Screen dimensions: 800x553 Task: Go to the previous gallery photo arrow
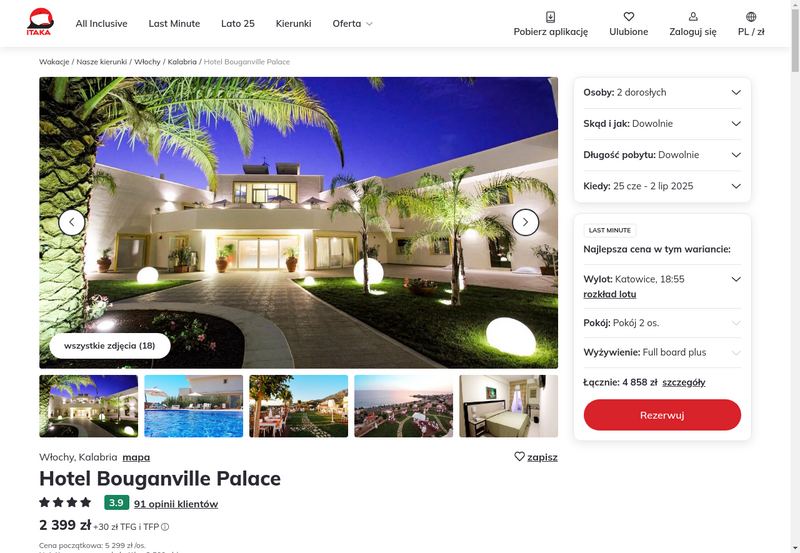(x=72, y=222)
